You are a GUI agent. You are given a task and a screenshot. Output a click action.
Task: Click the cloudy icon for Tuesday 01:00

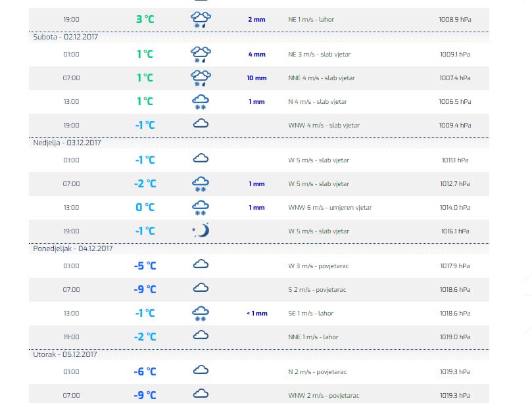tap(201, 369)
